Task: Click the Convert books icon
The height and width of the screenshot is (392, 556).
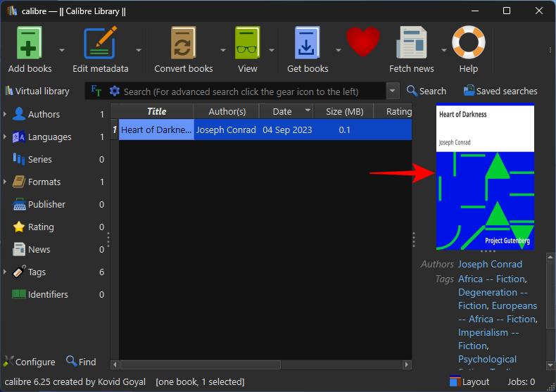Action: tap(183, 42)
